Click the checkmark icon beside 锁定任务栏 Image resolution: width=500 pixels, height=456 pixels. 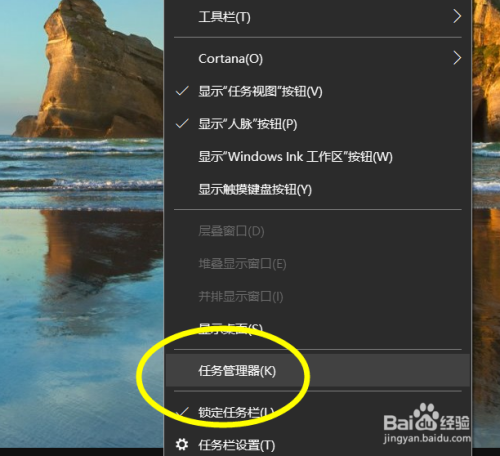[182, 412]
